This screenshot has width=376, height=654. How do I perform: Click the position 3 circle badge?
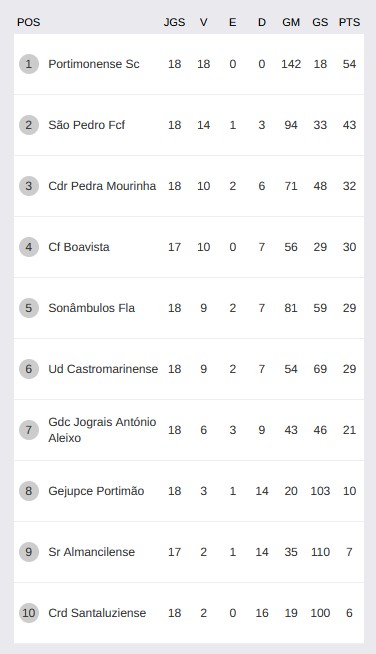click(x=29, y=186)
